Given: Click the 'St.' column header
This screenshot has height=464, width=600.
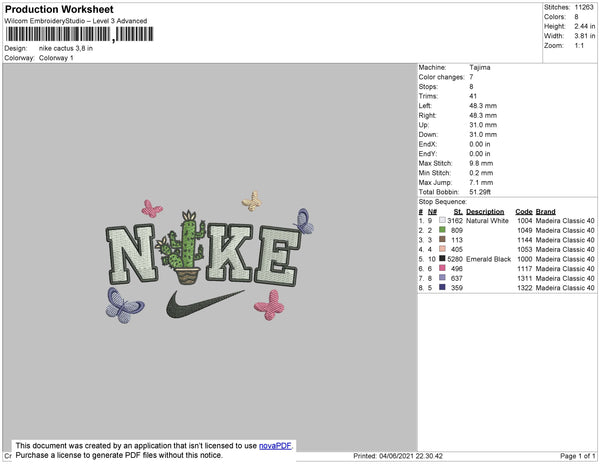Looking at the screenshot, I should pyautogui.click(x=458, y=212).
